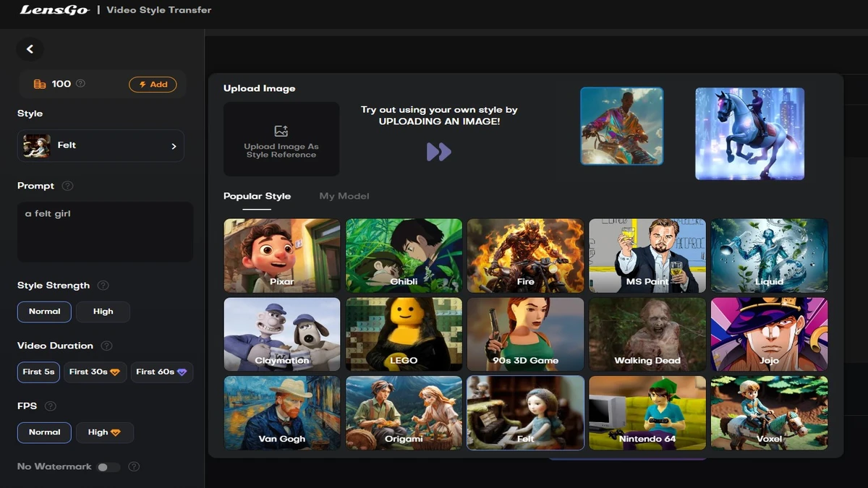The width and height of the screenshot is (868, 488).
Task: Set FPS to High
Action: (x=105, y=432)
